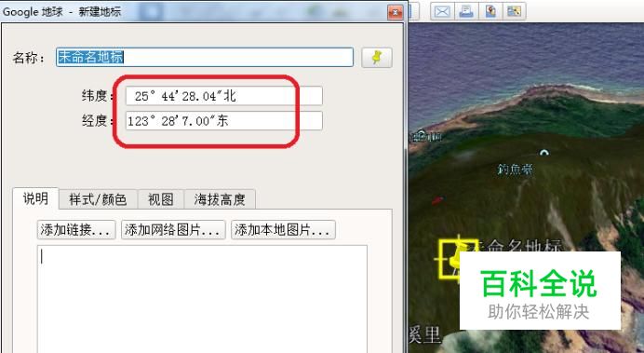Open the 海拔高度 tab

220,199
